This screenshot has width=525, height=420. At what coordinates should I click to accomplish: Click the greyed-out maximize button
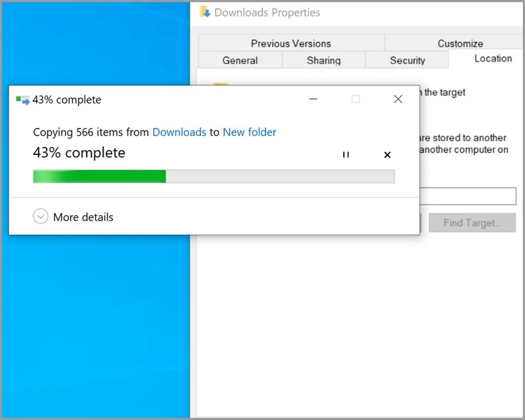coord(356,100)
